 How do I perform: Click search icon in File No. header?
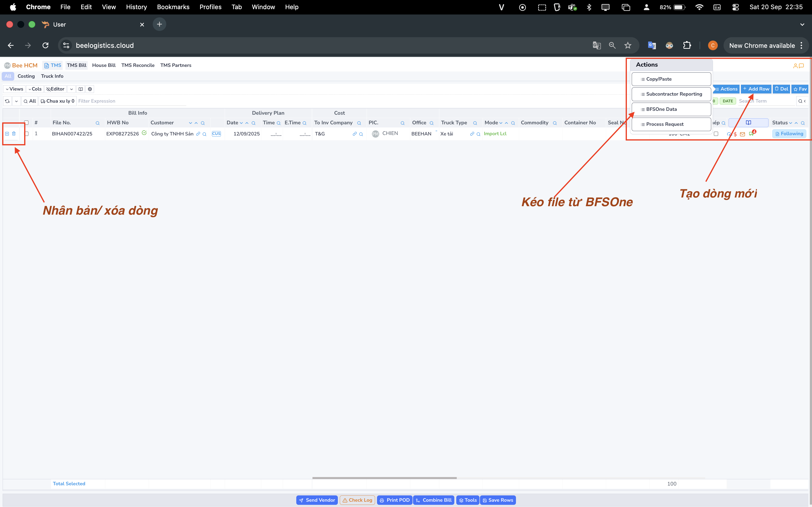click(x=97, y=123)
